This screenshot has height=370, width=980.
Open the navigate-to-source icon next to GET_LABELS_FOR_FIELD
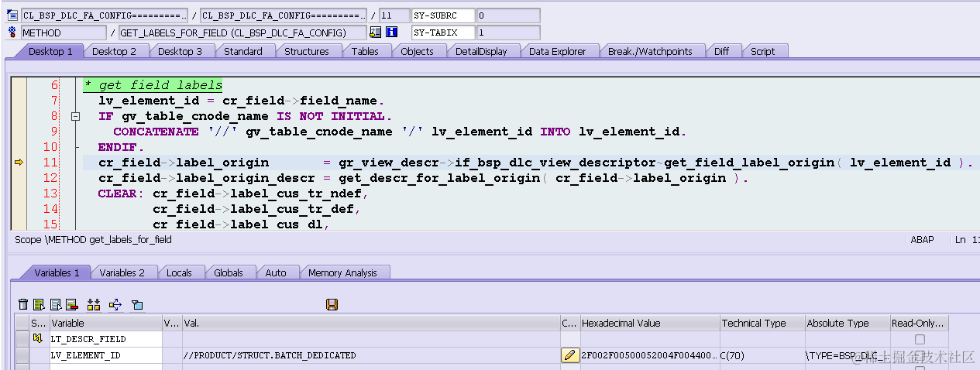tap(376, 33)
